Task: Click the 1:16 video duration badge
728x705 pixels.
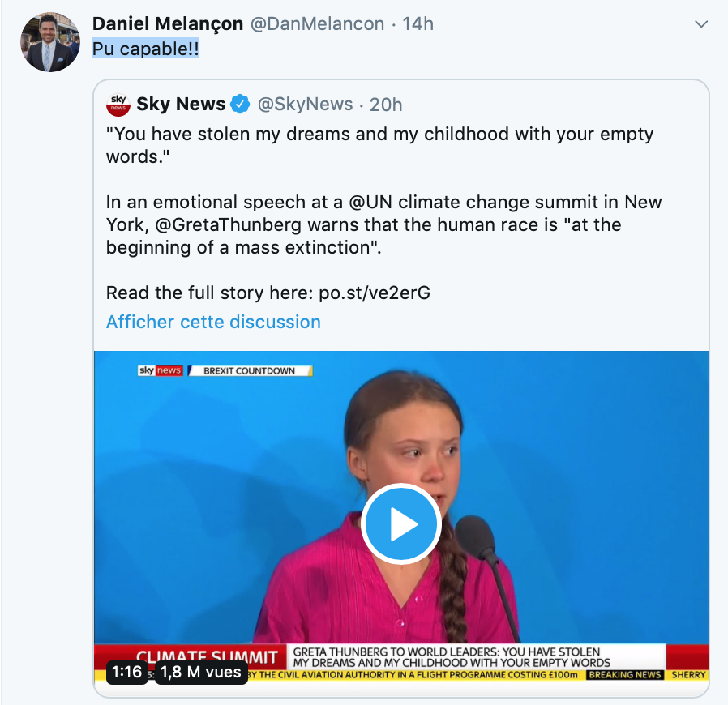Action: pyautogui.click(x=127, y=672)
